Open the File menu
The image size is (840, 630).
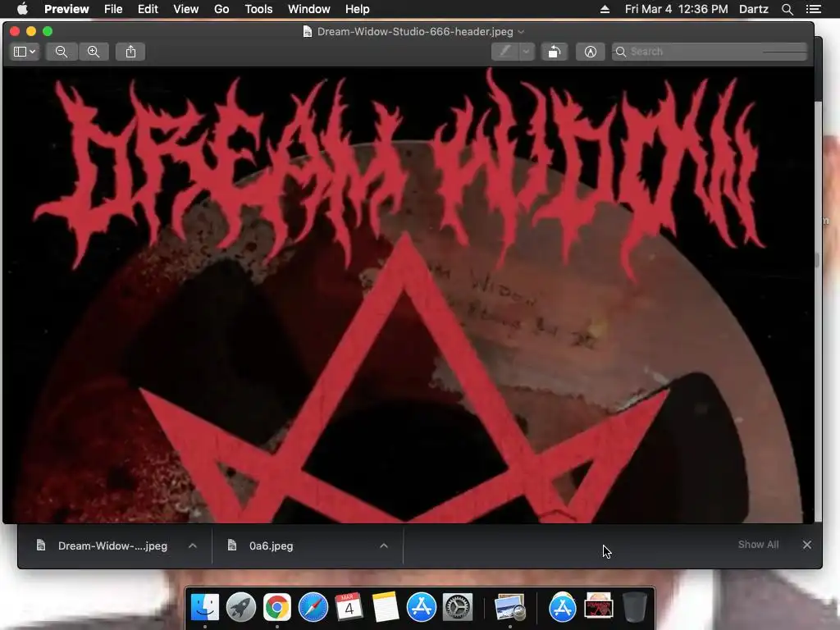tap(113, 9)
